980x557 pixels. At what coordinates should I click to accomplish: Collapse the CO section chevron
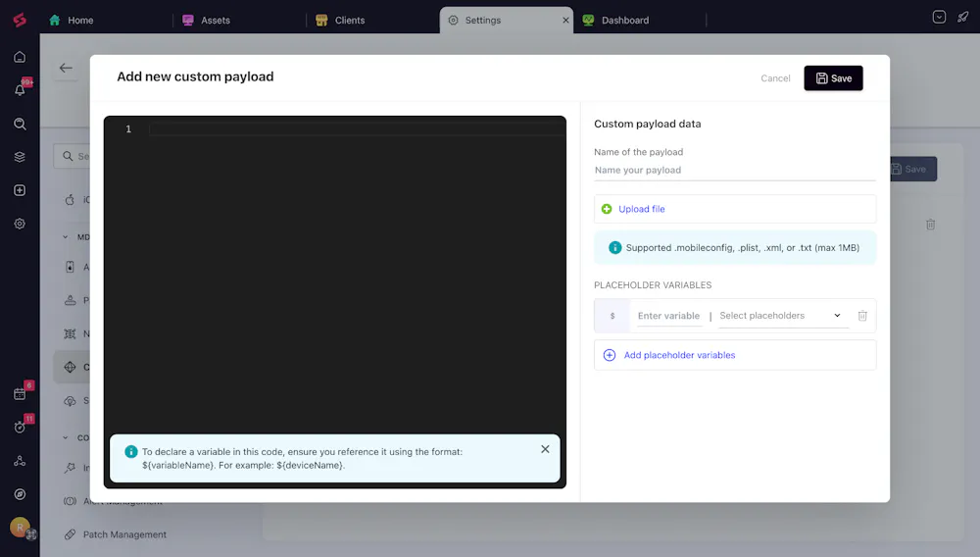coord(66,437)
